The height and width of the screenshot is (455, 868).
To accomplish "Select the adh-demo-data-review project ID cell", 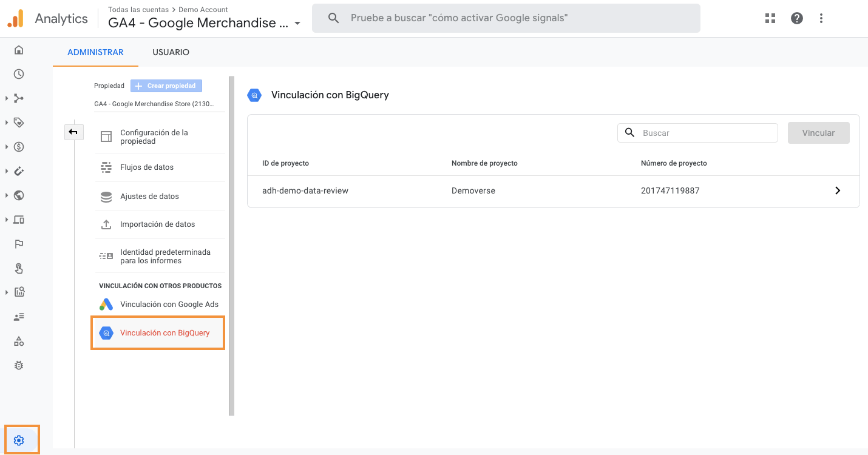I will 305,190.
